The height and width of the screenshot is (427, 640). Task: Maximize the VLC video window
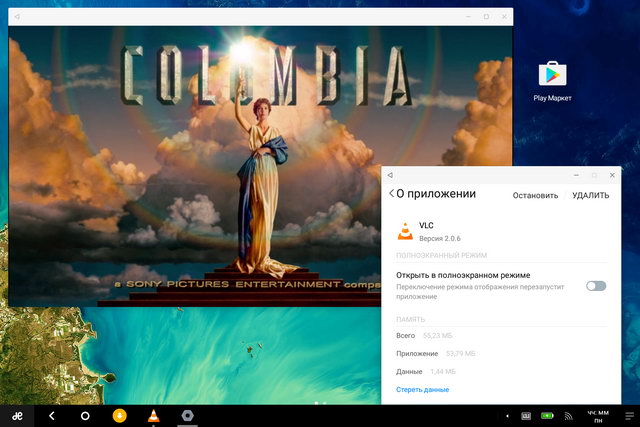click(486, 17)
